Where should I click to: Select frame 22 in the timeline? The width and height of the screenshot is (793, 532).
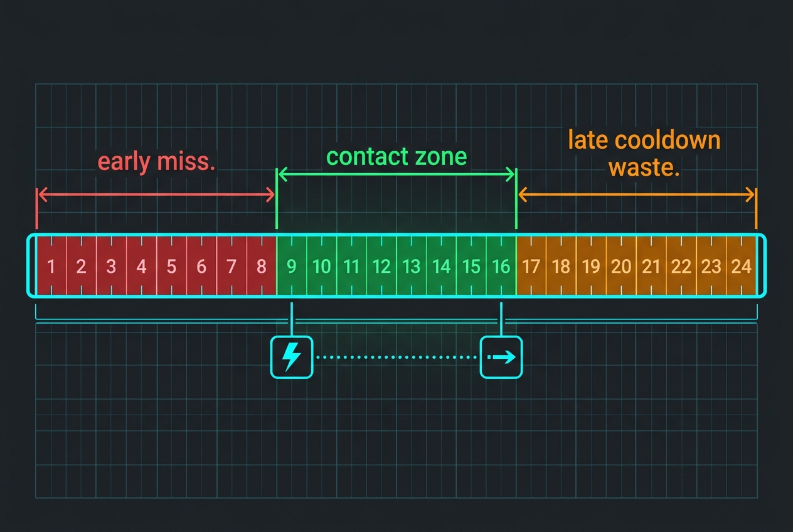point(681,266)
